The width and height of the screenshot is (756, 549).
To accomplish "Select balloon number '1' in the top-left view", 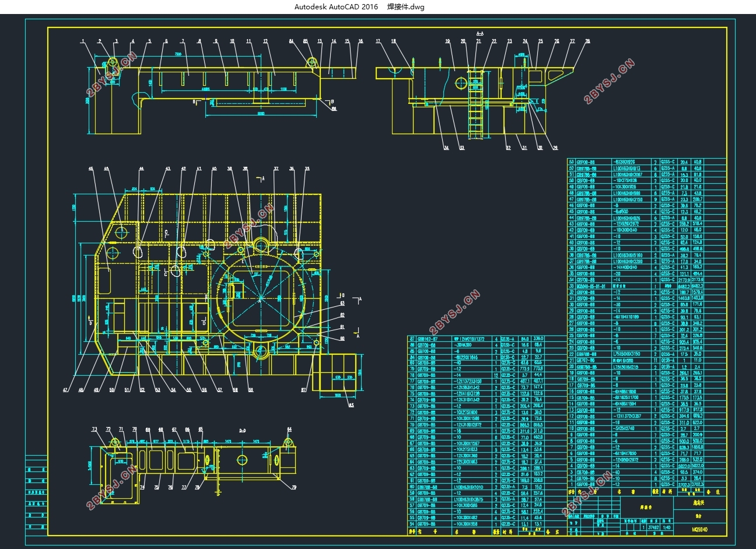I will [x=83, y=41].
